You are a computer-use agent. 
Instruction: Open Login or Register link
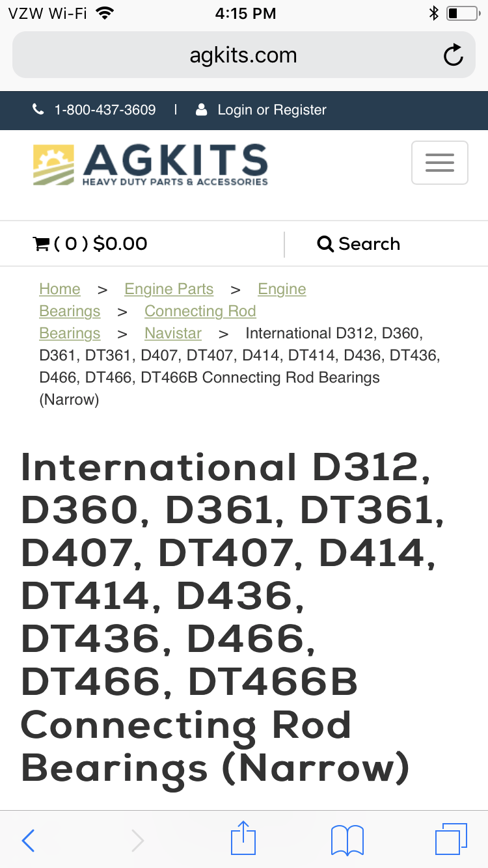(x=272, y=110)
